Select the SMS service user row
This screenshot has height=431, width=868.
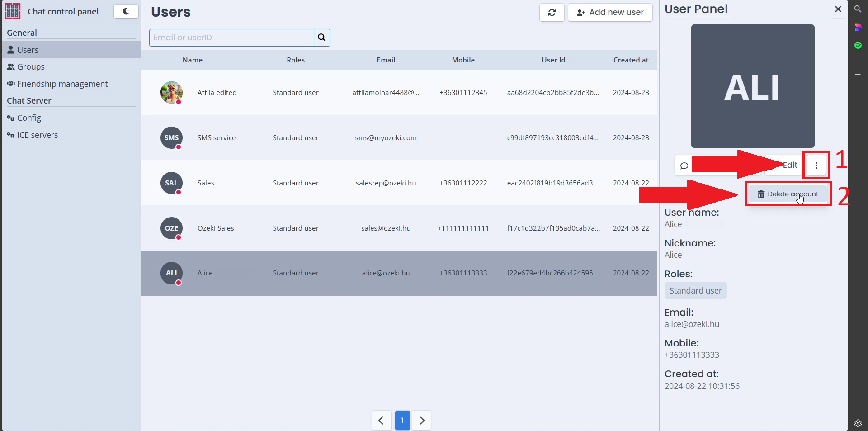pyautogui.click(x=398, y=138)
